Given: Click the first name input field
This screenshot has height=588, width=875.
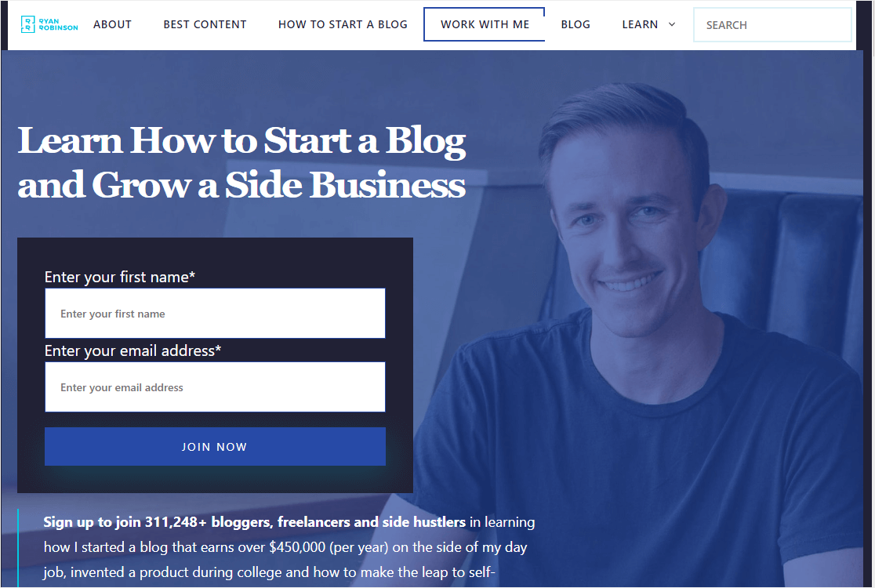Looking at the screenshot, I should point(215,314).
